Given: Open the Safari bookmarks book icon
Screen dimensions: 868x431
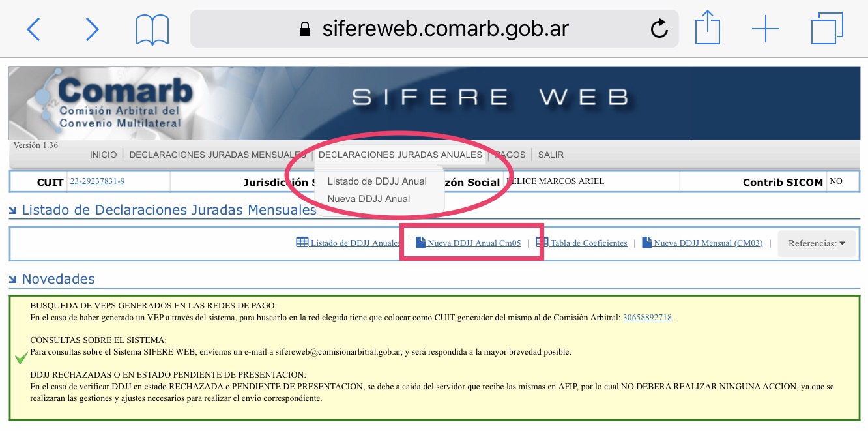Looking at the screenshot, I should 152,29.
